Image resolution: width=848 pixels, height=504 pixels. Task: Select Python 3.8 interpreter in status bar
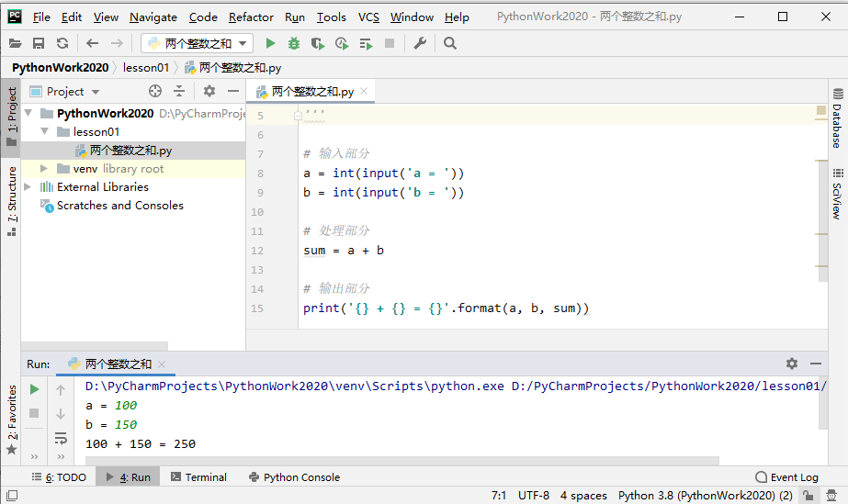(706, 496)
